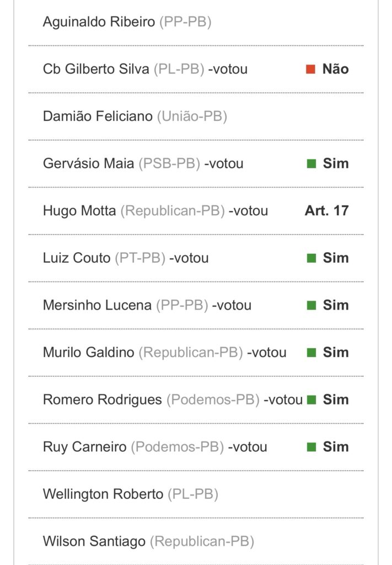Click the name Cb Gilberto Silva
Image resolution: width=392 pixels, height=565 pixels.
(x=96, y=70)
